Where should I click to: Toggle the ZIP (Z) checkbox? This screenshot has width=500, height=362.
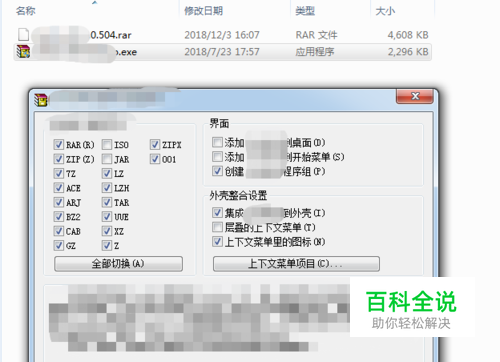point(58,159)
